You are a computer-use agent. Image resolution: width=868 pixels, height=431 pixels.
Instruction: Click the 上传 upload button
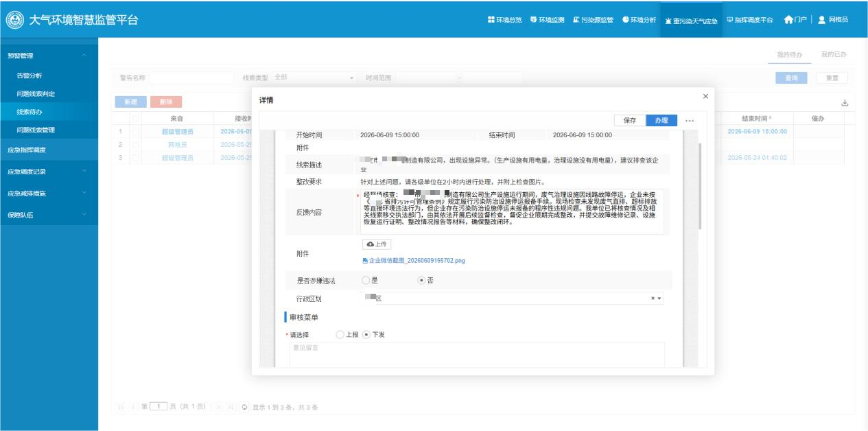coord(377,244)
